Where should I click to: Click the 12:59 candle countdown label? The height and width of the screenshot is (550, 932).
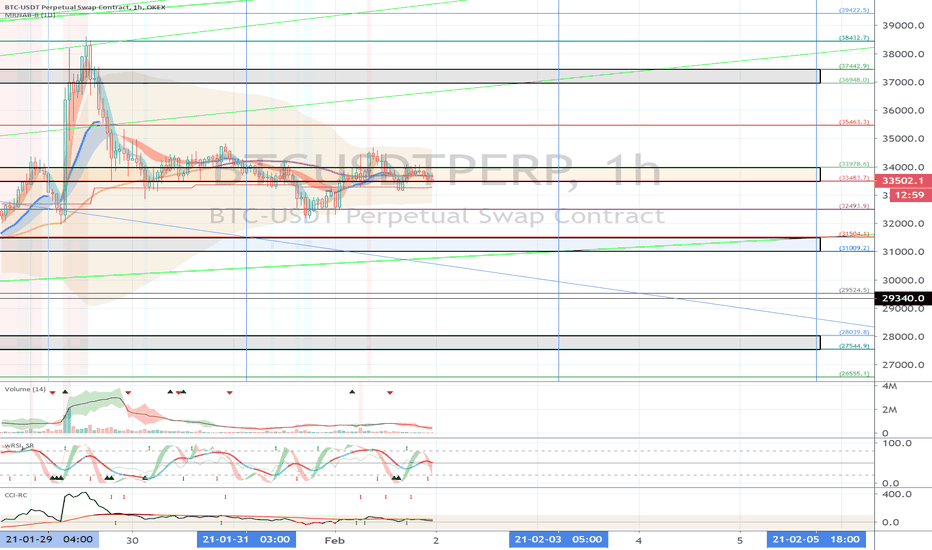(x=910, y=195)
